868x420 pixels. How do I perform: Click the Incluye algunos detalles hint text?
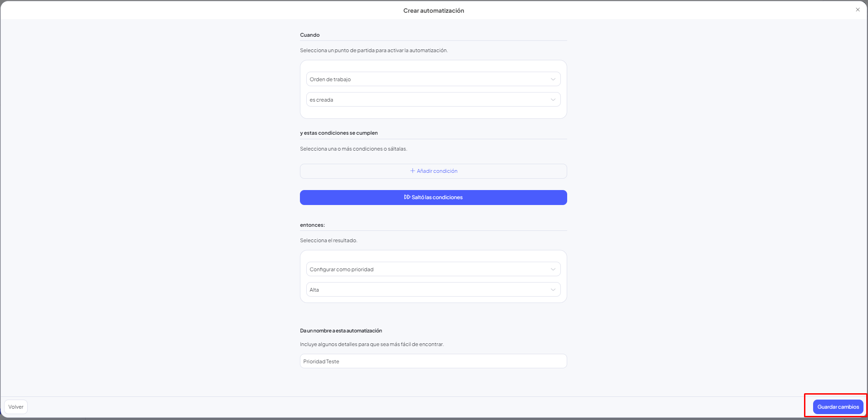coord(372,344)
